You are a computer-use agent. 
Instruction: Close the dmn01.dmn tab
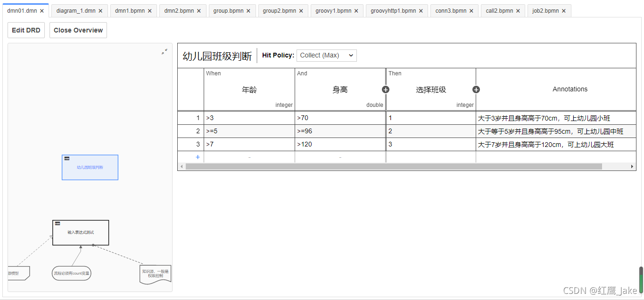tap(42, 11)
